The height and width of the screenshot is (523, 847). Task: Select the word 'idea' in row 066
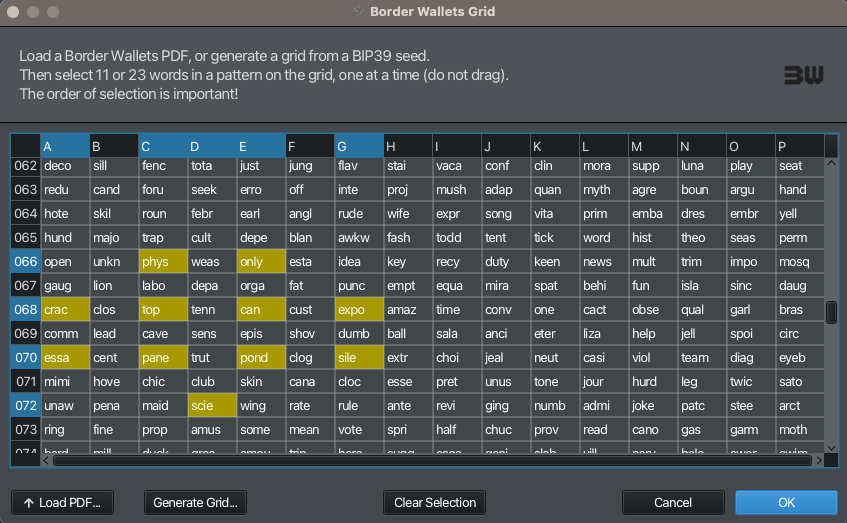pyautogui.click(x=359, y=262)
